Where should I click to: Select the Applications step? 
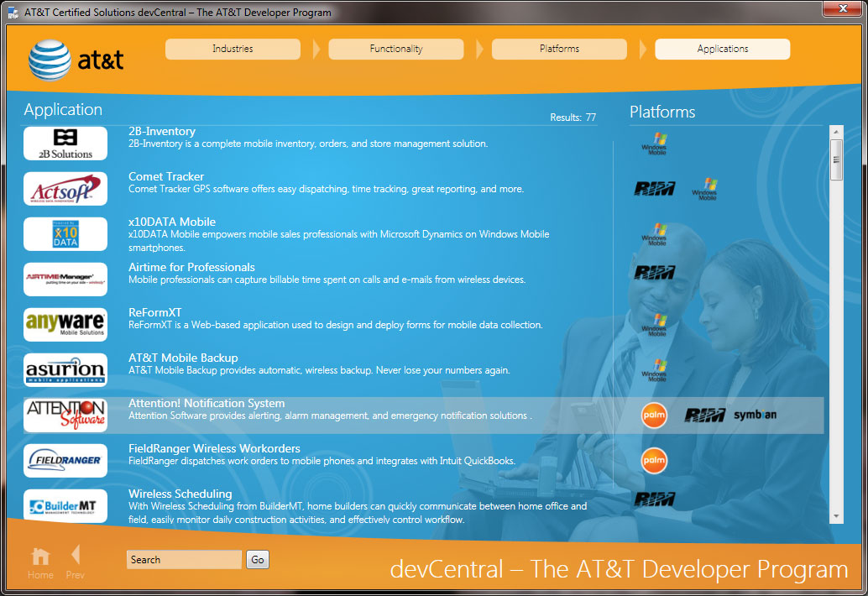pos(723,49)
